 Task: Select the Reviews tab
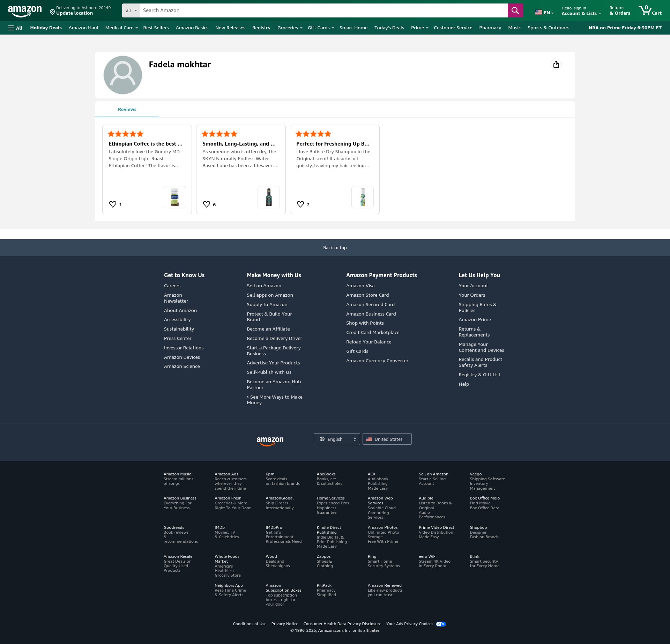[x=127, y=110]
